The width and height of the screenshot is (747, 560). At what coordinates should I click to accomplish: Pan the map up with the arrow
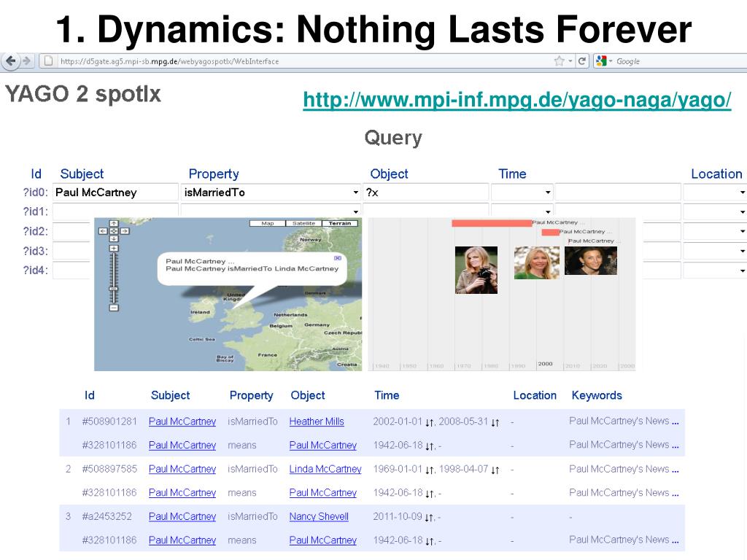pos(114,223)
